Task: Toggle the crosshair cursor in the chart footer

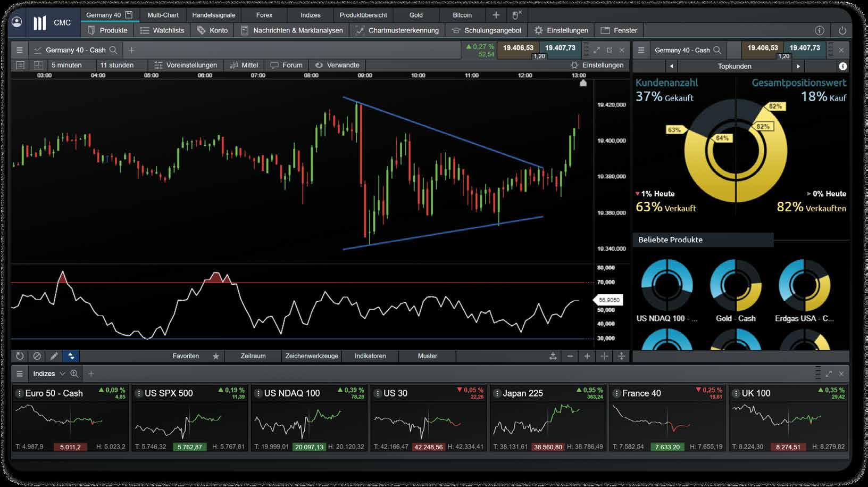Action: [x=604, y=356]
